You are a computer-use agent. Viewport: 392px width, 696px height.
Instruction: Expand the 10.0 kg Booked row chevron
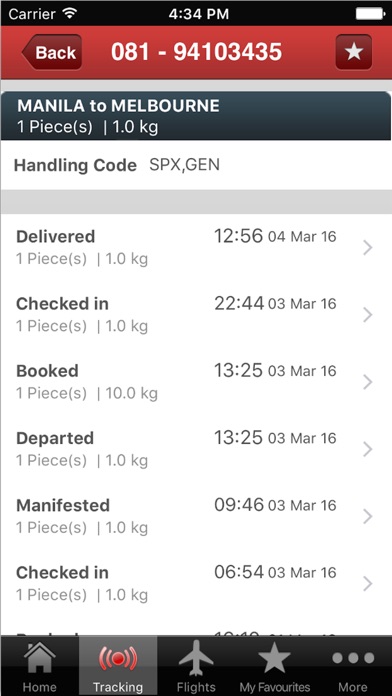(x=368, y=382)
